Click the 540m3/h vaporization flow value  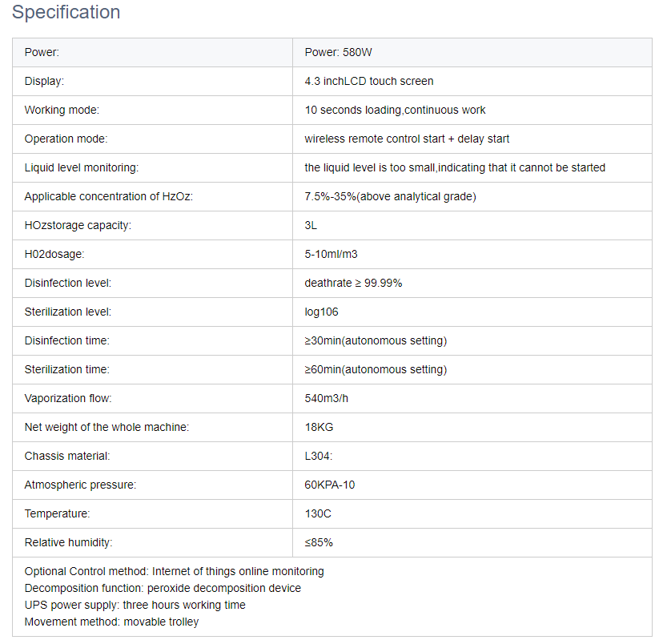(327, 398)
